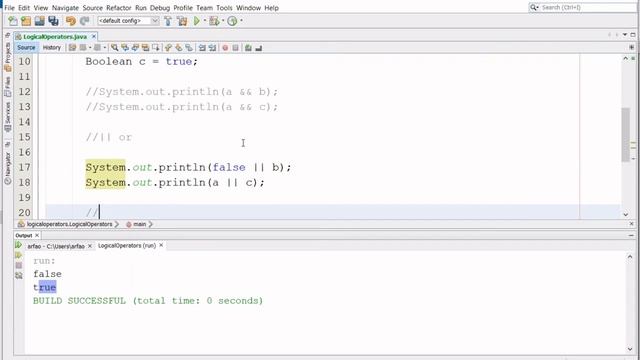Viewport: 640px width, 360px height.
Task: Click the Uncomment code icon
Action: [258, 48]
